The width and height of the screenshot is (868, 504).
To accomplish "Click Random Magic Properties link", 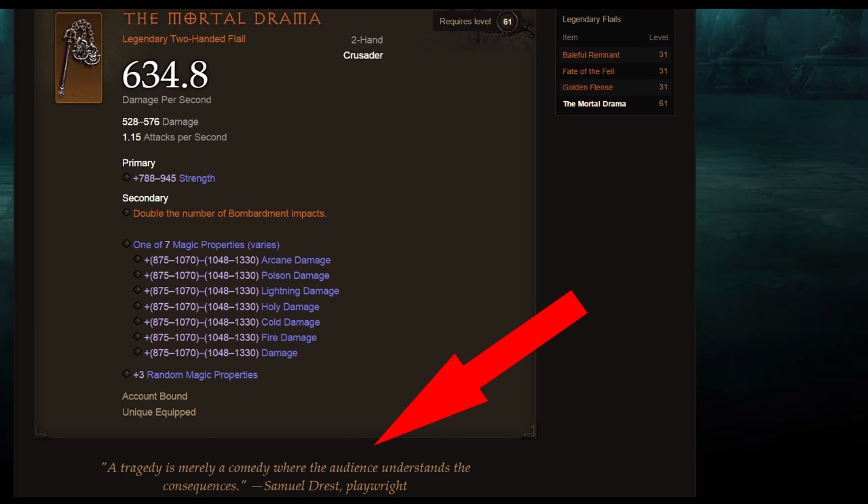I will pyautogui.click(x=202, y=375).
